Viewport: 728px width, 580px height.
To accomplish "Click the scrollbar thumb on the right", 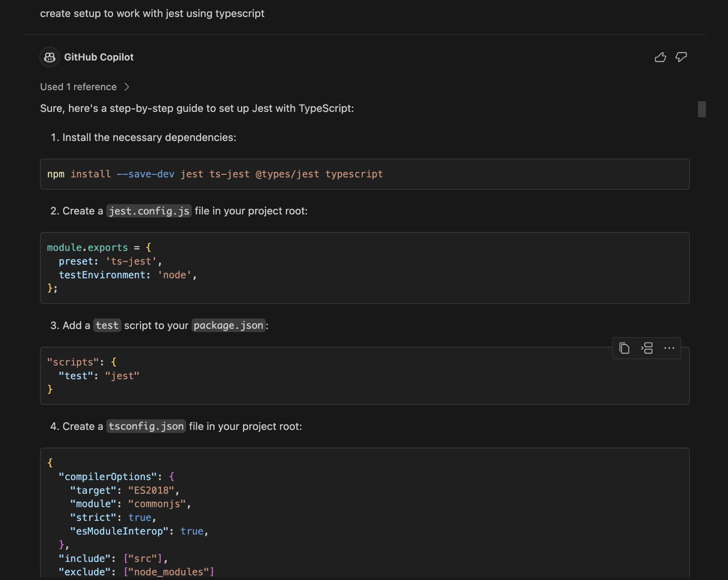I will (x=701, y=109).
